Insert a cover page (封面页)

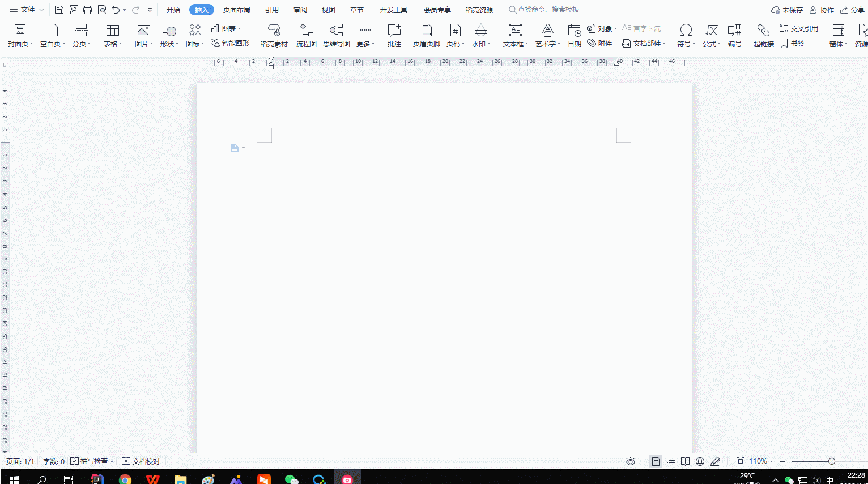click(x=20, y=36)
